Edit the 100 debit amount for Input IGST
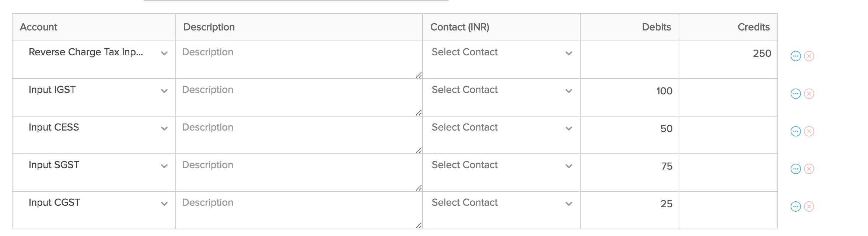This screenshot has height=236, width=868. tap(629, 91)
